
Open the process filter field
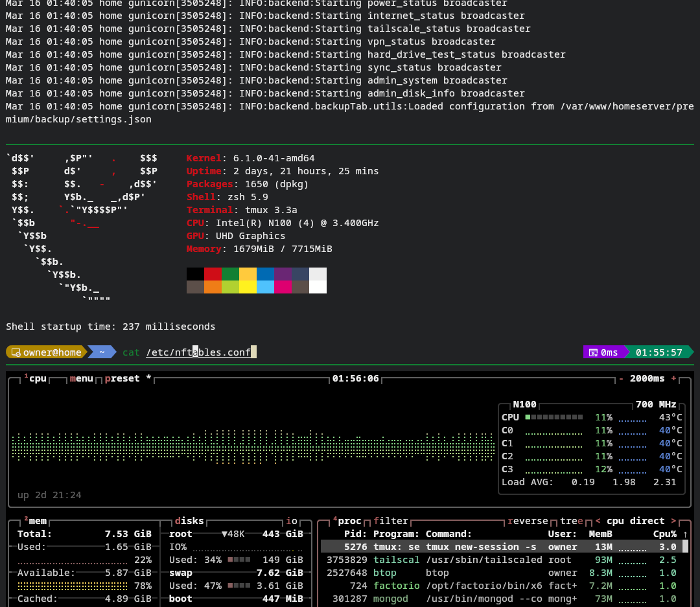[x=391, y=521]
